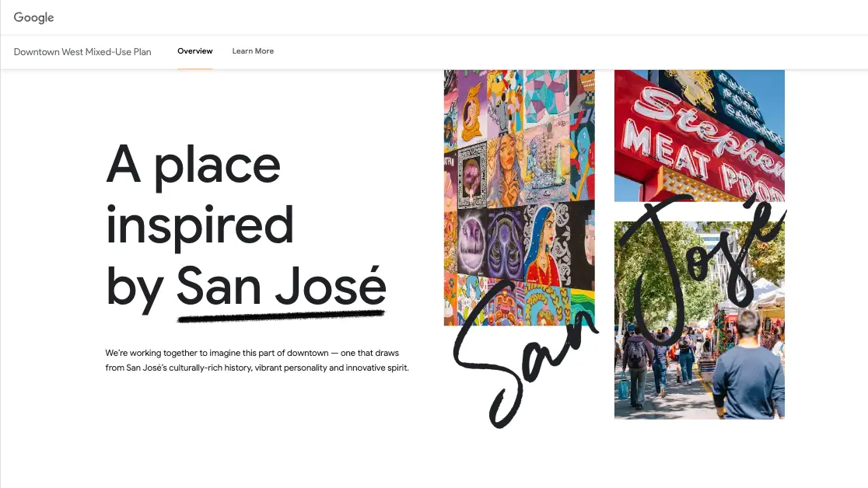Click the paragraph describing downtown San José
Image resolution: width=868 pixels, height=488 pixels.
(257, 360)
